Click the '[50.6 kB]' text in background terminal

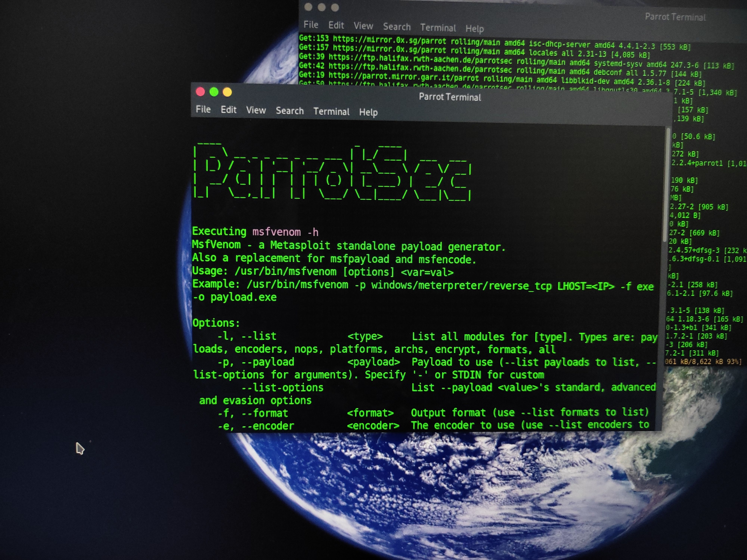pos(698,137)
